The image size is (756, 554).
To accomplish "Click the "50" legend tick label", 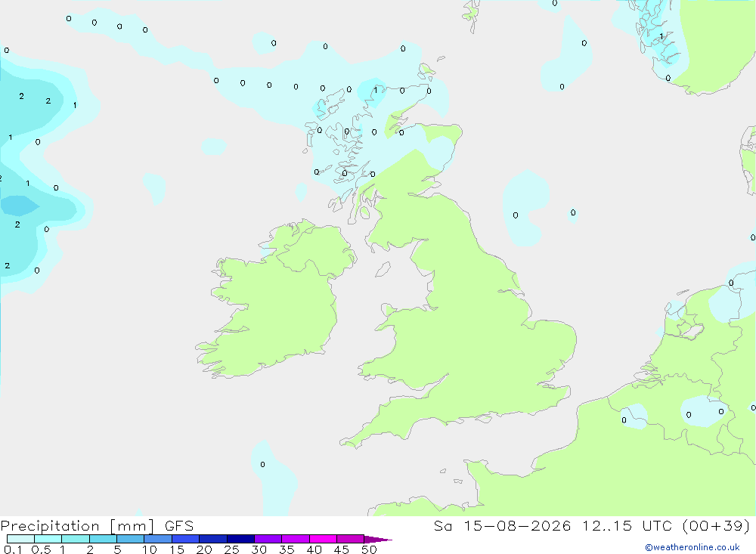I will pyautogui.click(x=369, y=549).
